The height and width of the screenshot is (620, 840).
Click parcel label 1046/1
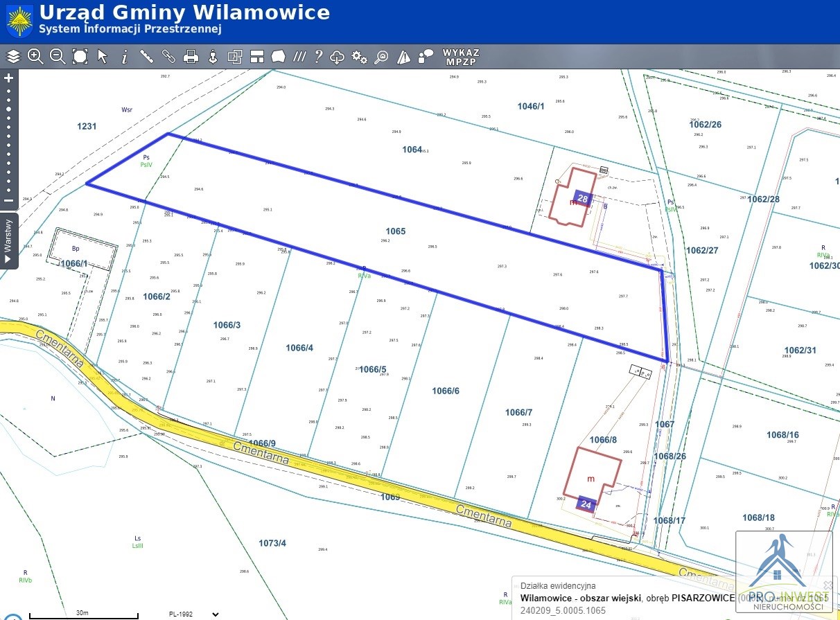(x=531, y=106)
